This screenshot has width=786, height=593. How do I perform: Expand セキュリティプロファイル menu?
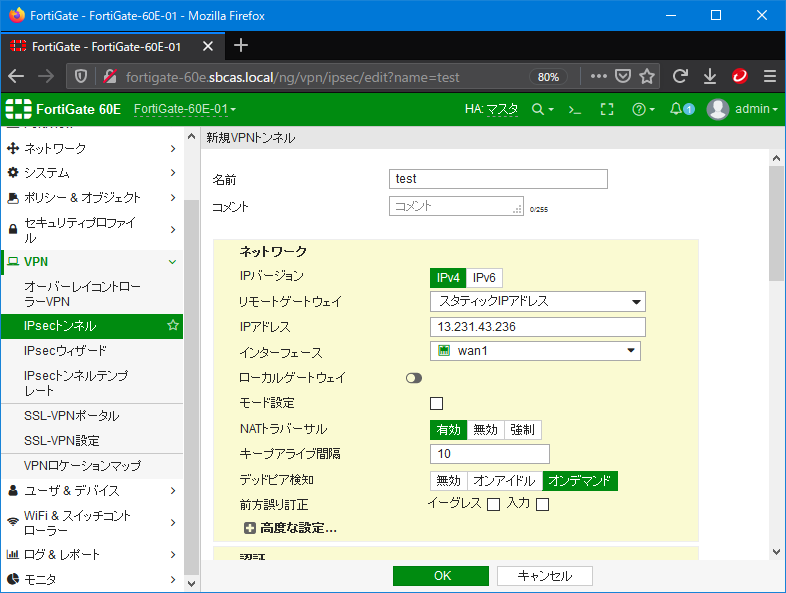click(x=92, y=230)
